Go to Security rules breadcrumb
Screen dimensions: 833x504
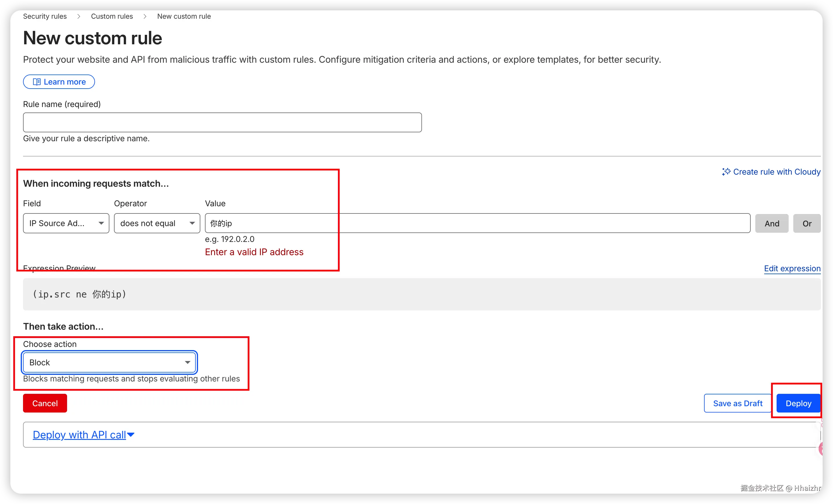[x=45, y=16]
